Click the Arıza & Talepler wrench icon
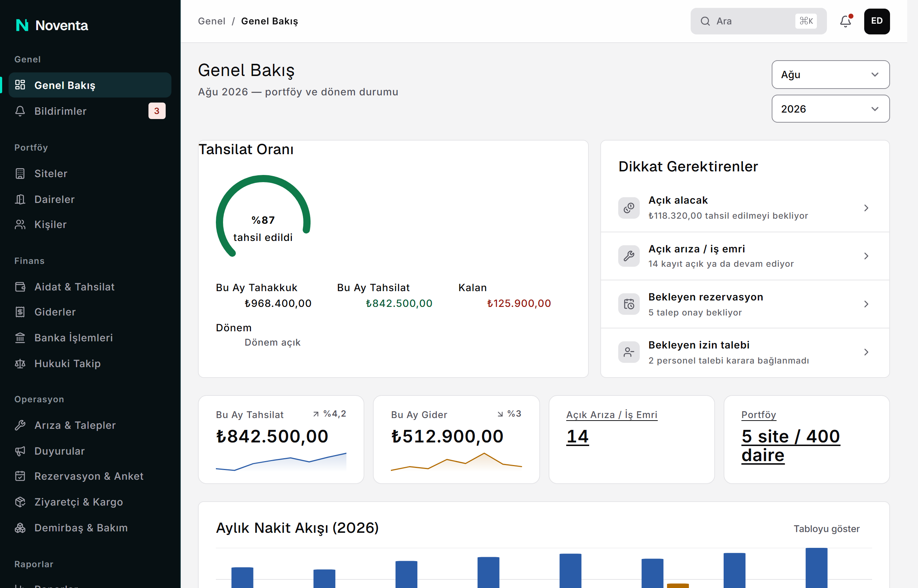 (20, 425)
